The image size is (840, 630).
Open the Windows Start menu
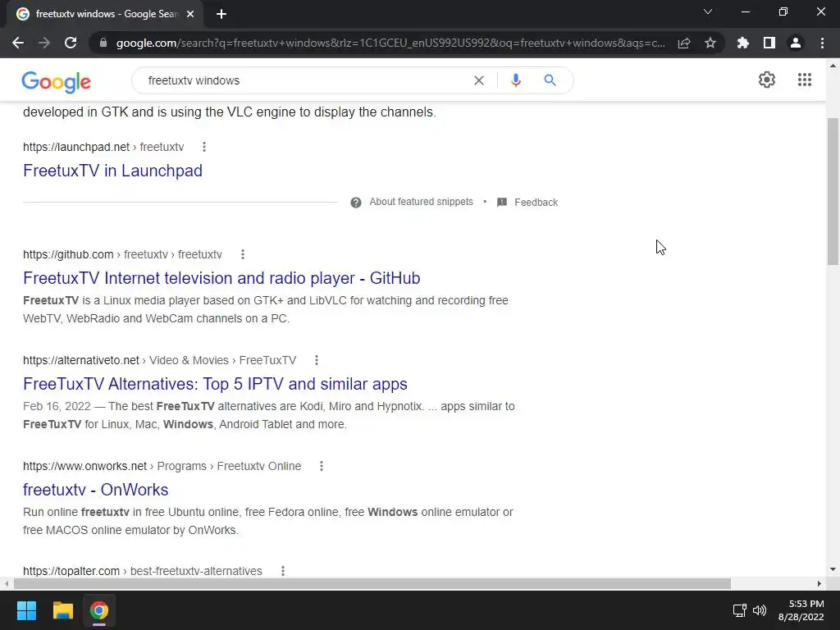pyautogui.click(x=26, y=610)
